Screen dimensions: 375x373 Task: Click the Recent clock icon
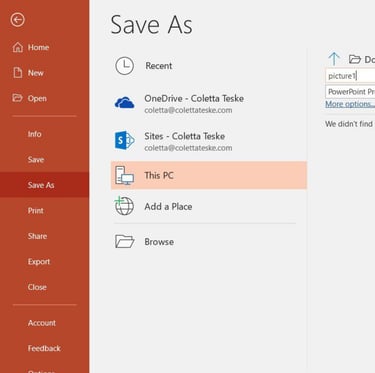coord(124,66)
